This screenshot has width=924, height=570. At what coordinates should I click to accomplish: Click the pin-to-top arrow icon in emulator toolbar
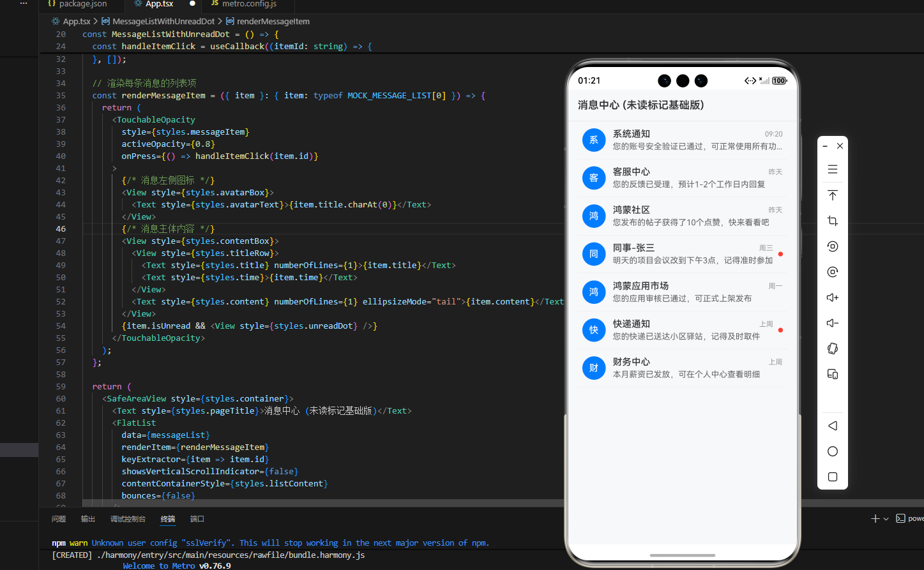[832, 195]
